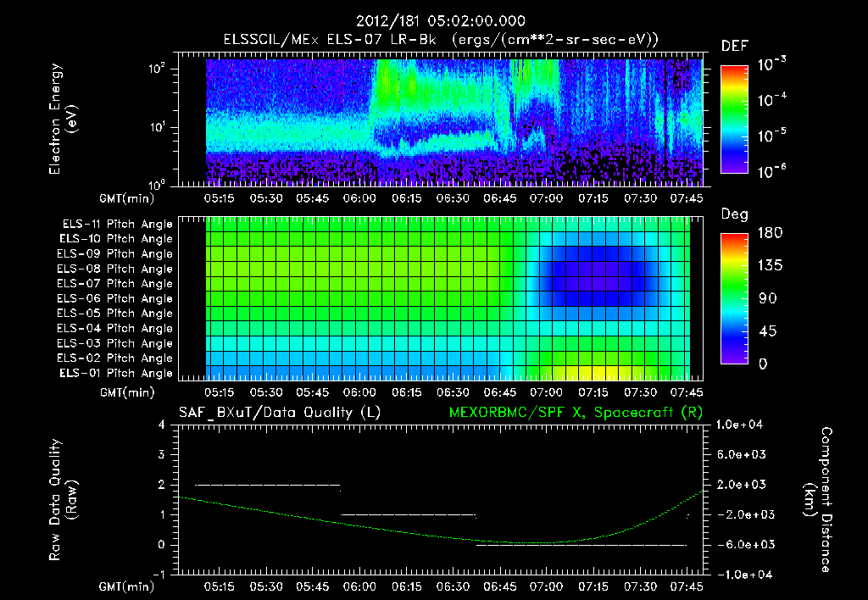This screenshot has height=600, width=868.
Task: Select the ELS-06 Pitch Angle row label
Action: point(115,298)
